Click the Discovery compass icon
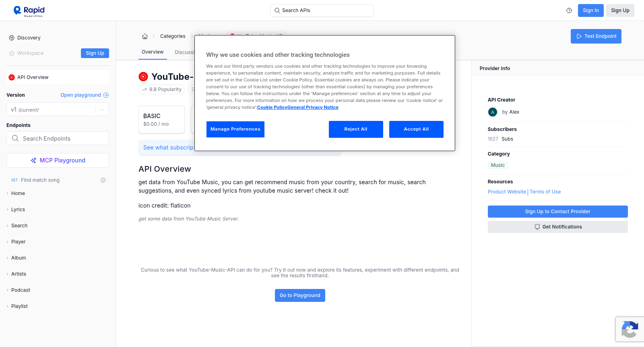Viewport: 644px width, 347px height. click(12, 38)
